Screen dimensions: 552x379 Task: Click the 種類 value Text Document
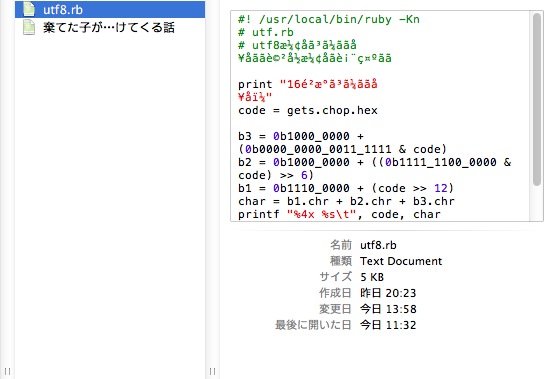401,261
